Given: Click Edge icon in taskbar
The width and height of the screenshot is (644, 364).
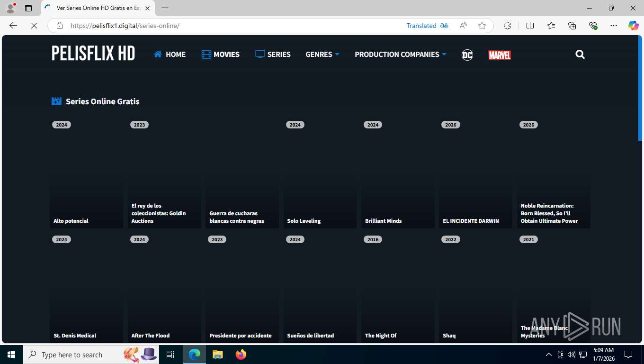Looking at the screenshot, I should [195, 355].
